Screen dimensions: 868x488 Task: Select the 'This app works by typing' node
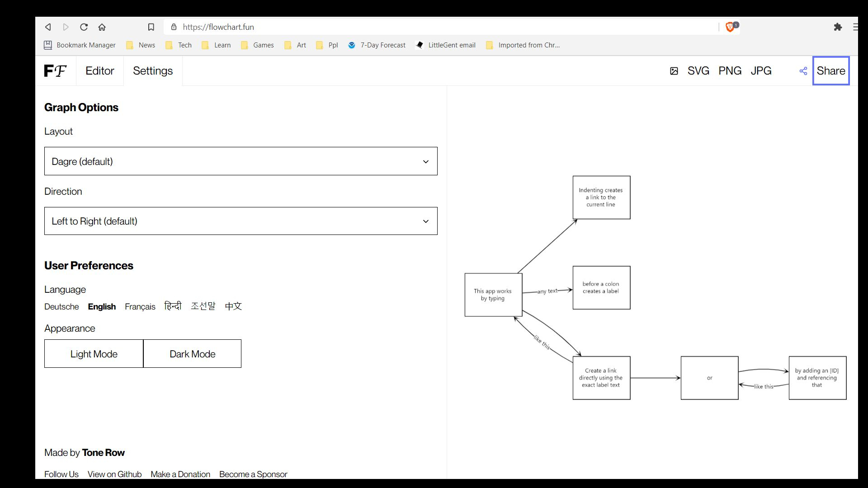coord(493,295)
